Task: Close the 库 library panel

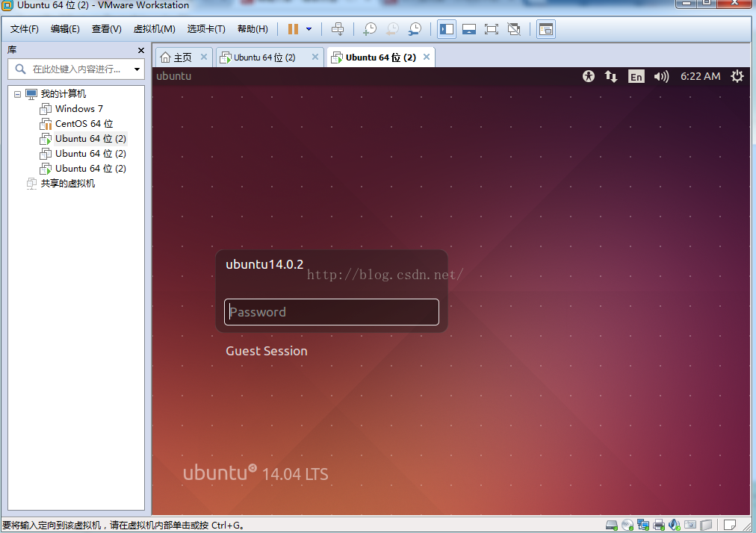Action: point(140,50)
